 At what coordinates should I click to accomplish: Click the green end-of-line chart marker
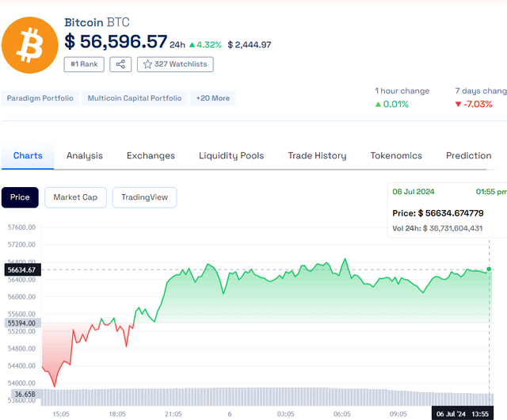tap(489, 269)
